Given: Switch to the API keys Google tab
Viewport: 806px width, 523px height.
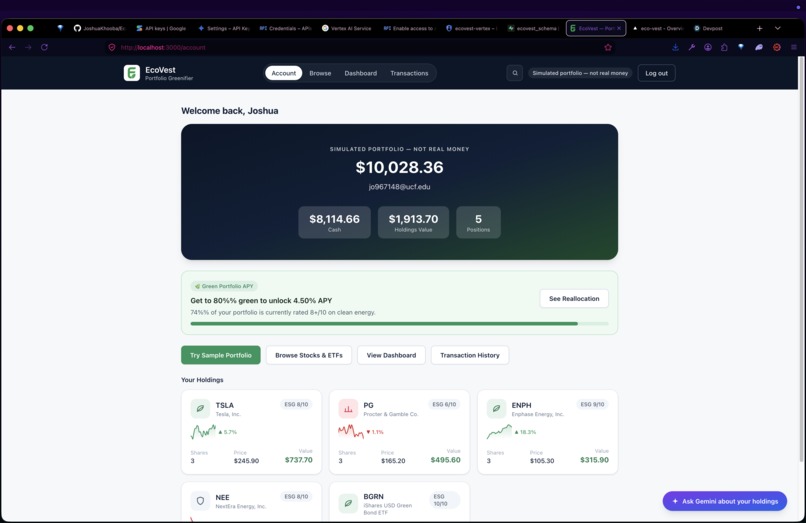Looking at the screenshot, I should (x=161, y=28).
